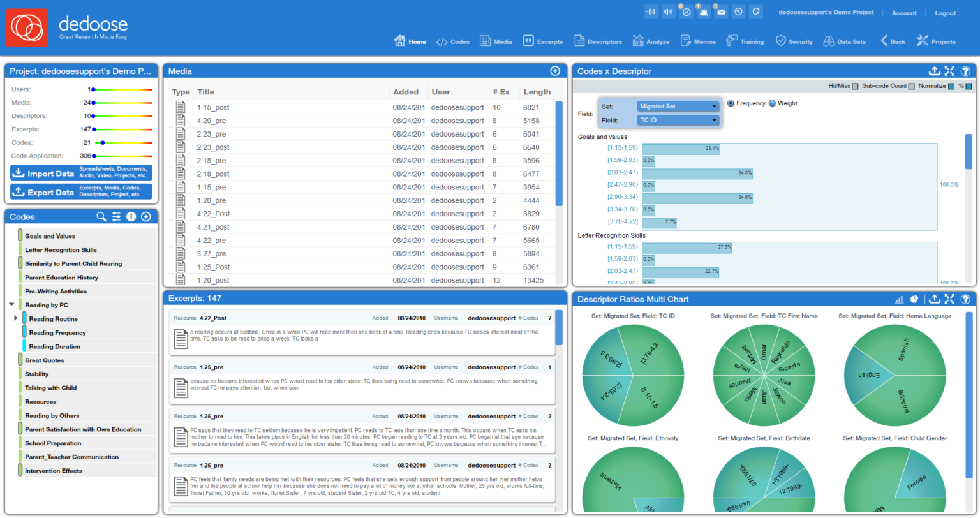This screenshot has height=518, width=980.
Task: Open the Memos panel
Action: coord(698,41)
